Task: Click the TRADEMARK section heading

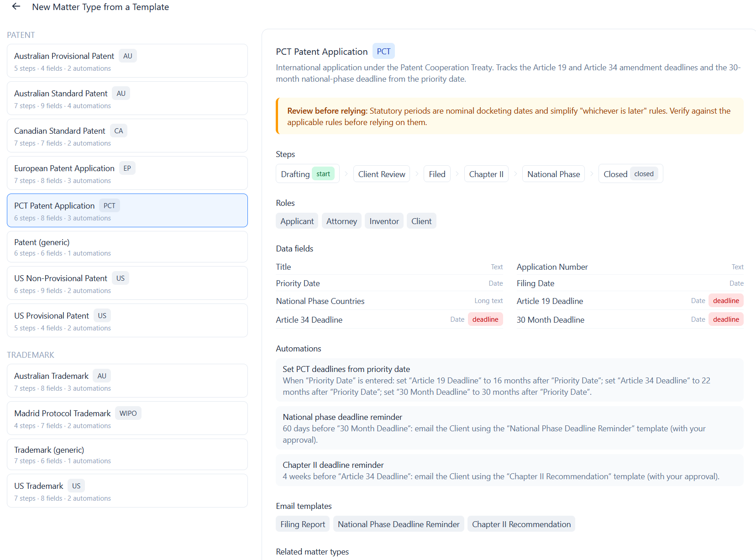Action: (x=30, y=355)
